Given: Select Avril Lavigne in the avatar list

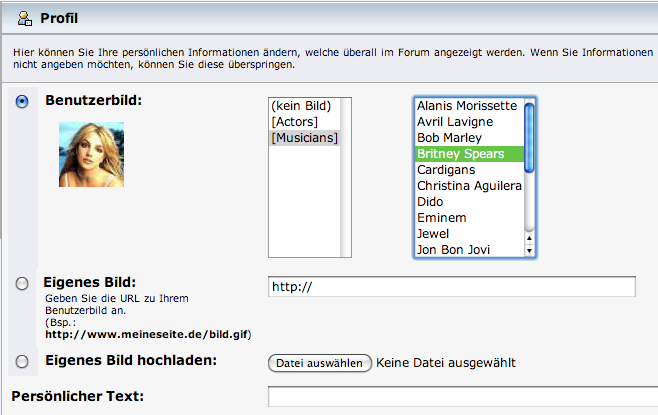Looking at the screenshot, I should tap(469, 122).
